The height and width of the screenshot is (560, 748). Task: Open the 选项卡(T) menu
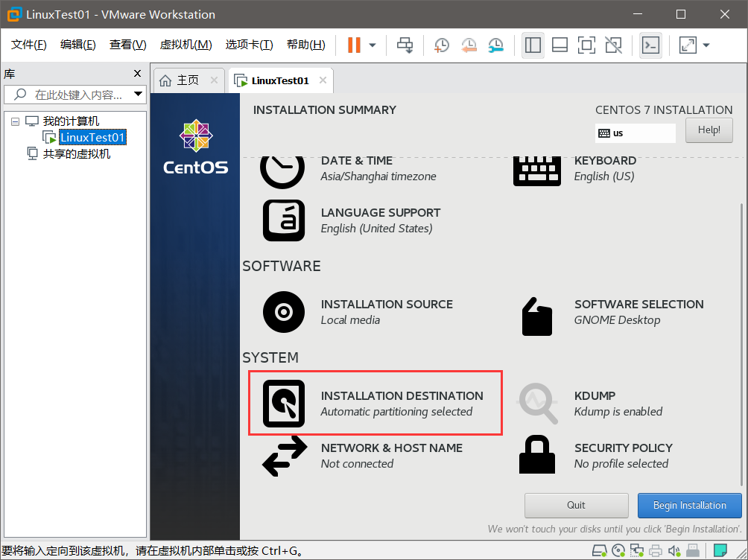249,45
